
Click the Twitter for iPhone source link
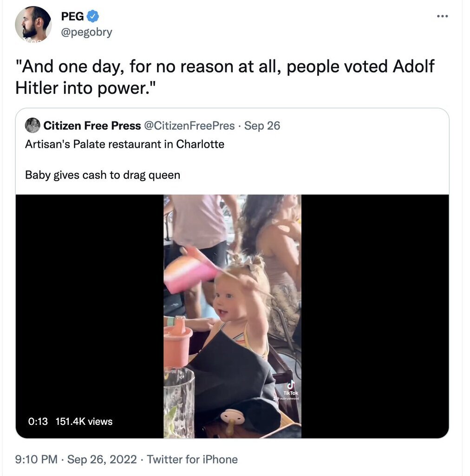coord(192,460)
